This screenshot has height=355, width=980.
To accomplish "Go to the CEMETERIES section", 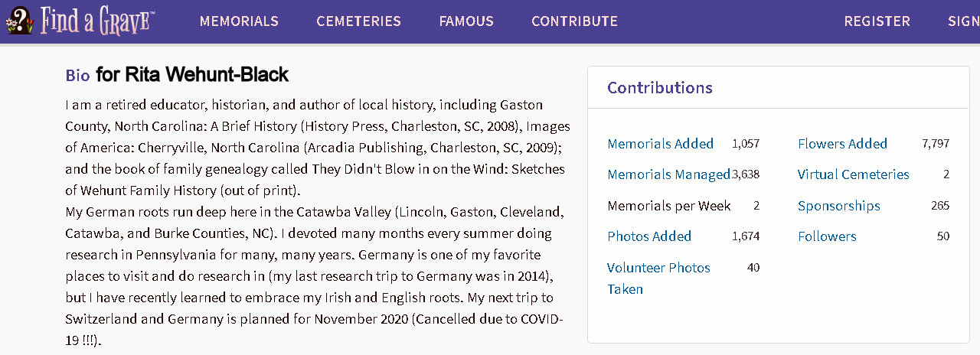I will (x=358, y=21).
